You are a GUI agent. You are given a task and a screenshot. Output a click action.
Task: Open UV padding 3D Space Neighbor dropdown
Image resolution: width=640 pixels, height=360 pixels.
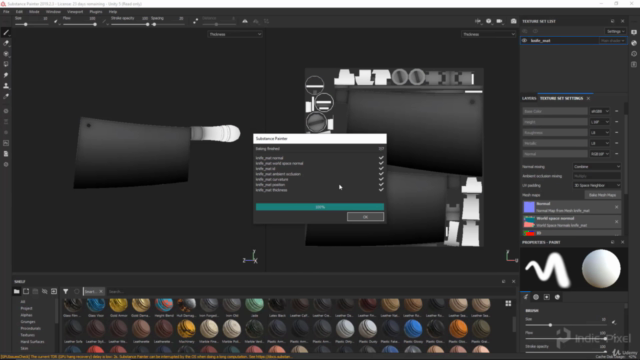point(597,185)
